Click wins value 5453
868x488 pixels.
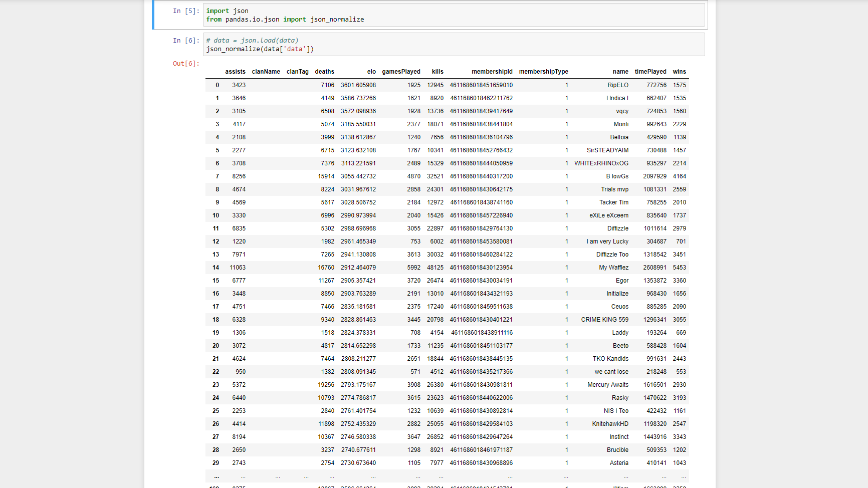click(680, 268)
